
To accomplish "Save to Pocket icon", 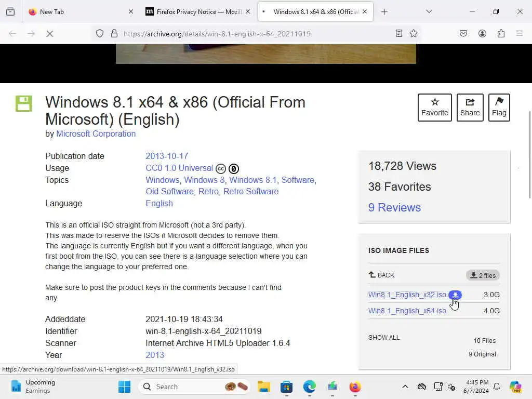I will pyautogui.click(x=463, y=33).
